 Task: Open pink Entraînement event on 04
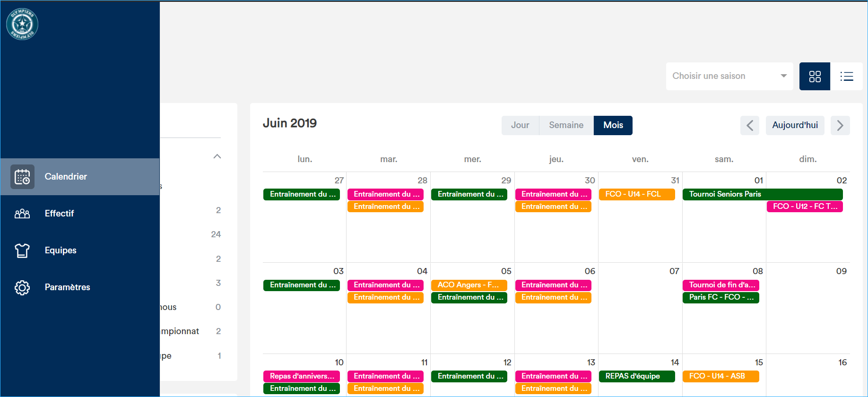pos(385,285)
